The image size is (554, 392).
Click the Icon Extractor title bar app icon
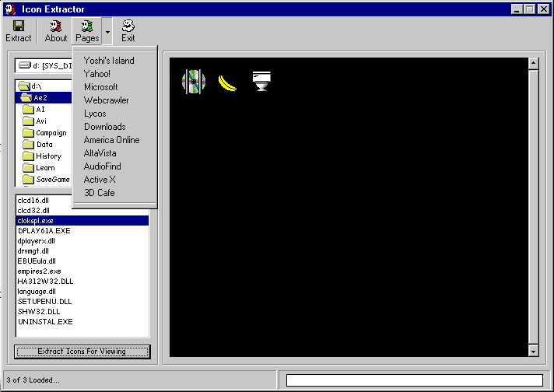[x=10, y=9]
